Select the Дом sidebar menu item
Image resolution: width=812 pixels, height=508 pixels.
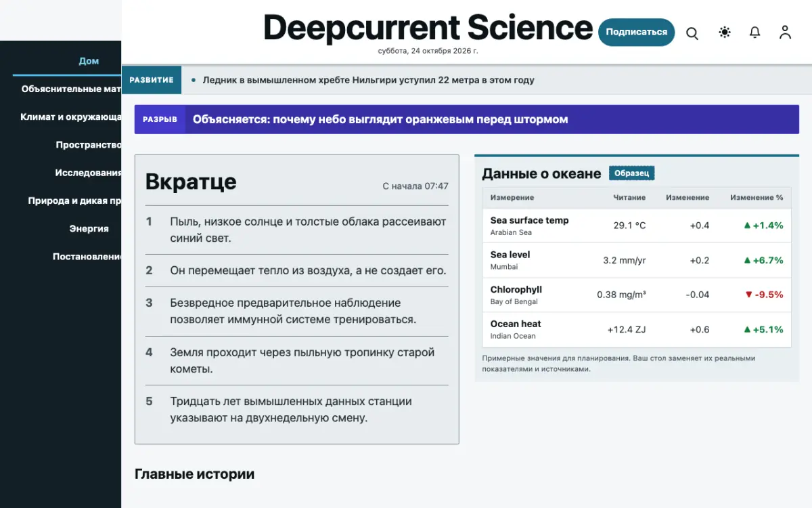coord(89,61)
